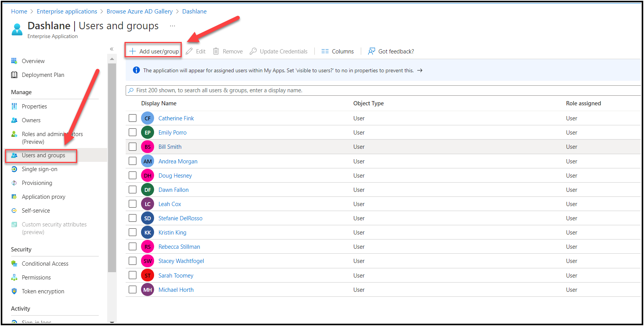The width and height of the screenshot is (644, 326).
Task: Tick the checkbox next to Doug Hesney
Action: 133,175
